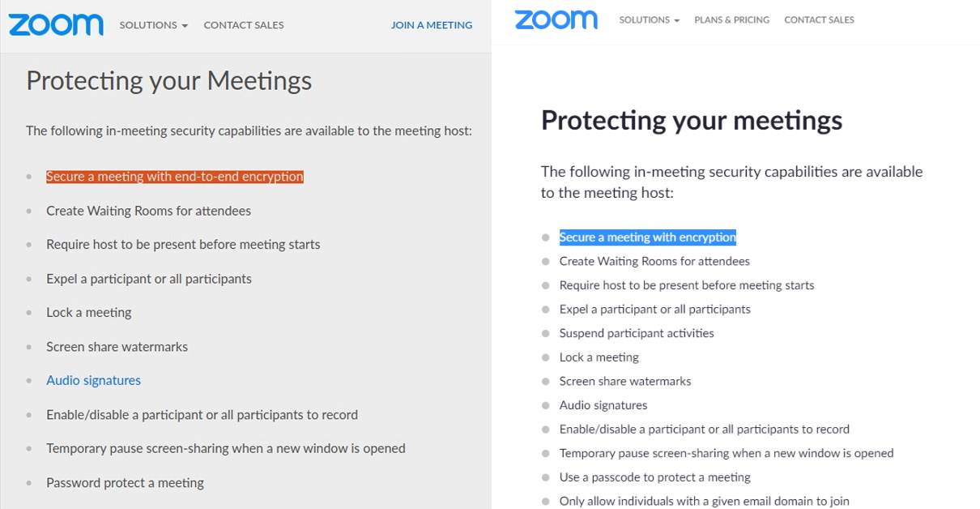This screenshot has width=980, height=509.
Task: Click the Zoom logo on left page
Action: [56, 25]
